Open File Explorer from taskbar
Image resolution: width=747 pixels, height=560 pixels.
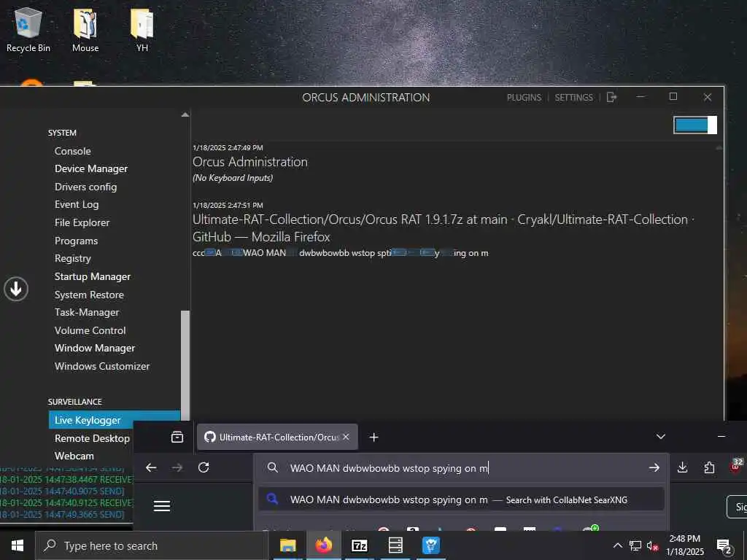pyautogui.click(x=287, y=545)
